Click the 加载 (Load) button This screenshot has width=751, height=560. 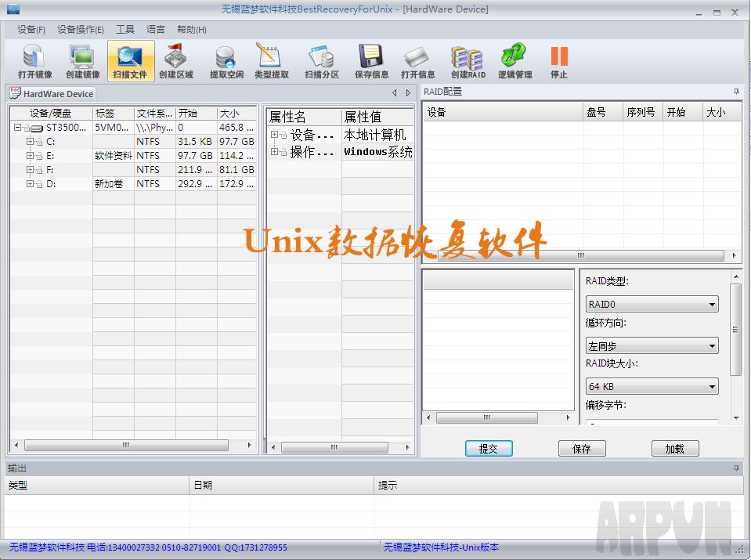point(674,449)
